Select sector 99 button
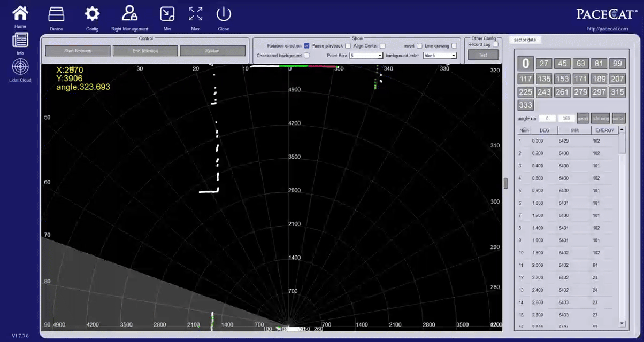The height and width of the screenshot is (342, 644). 617,64
